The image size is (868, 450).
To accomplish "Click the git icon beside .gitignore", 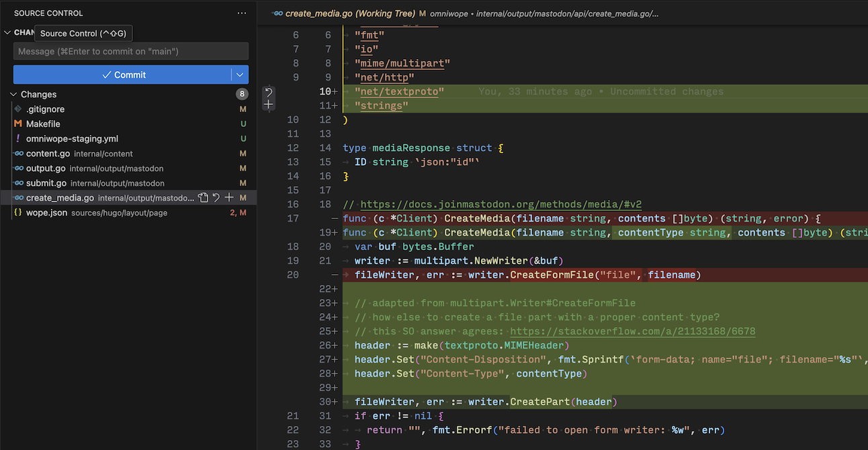I will [x=18, y=109].
